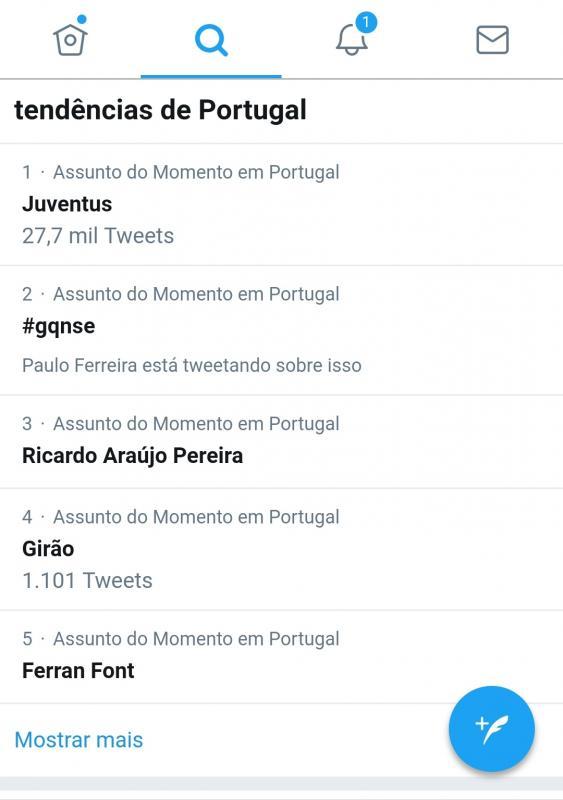Tap the Search magnifier tab

pyautogui.click(x=211, y=40)
